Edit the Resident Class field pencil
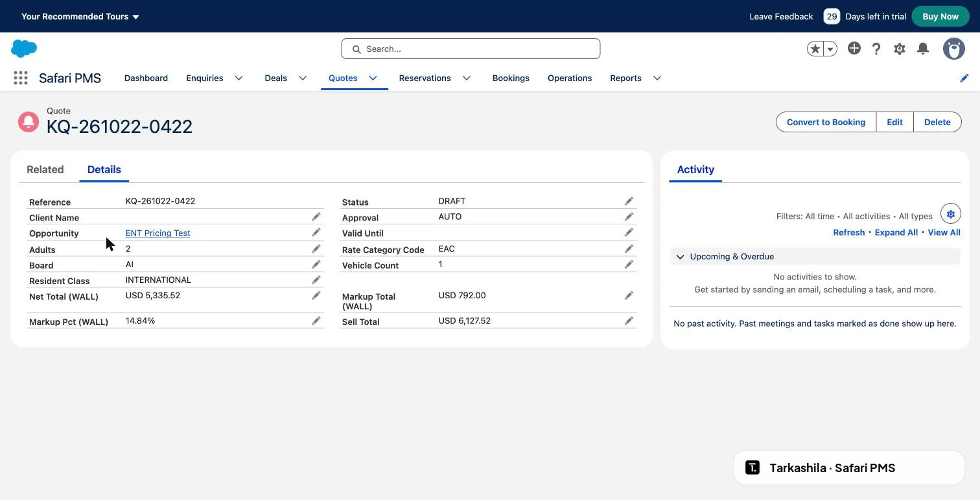This screenshot has width=980, height=500. click(x=316, y=280)
